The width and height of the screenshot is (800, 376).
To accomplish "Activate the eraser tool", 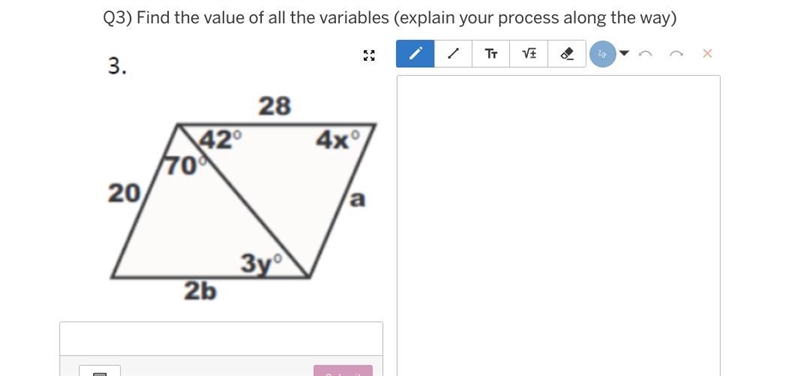I will pyautogui.click(x=567, y=54).
